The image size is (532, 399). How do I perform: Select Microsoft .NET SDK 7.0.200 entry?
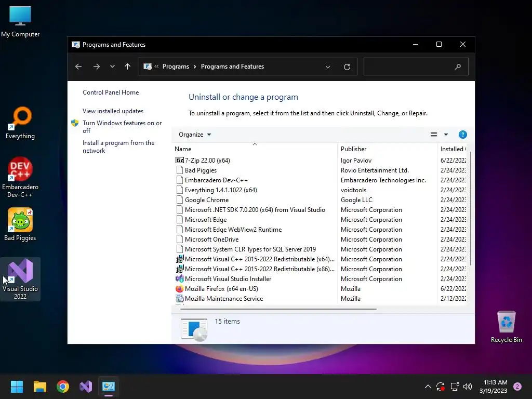click(x=255, y=209)
